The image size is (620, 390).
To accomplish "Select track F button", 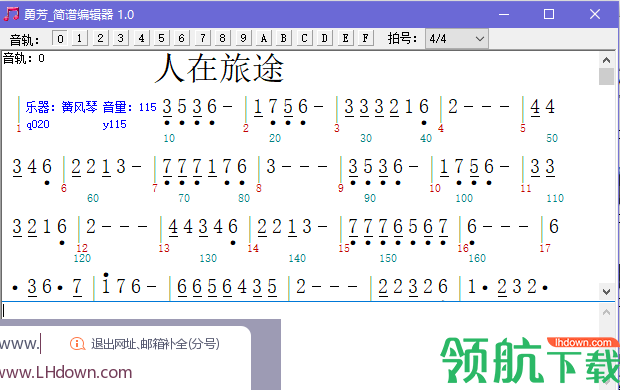I will pyautogui.click(x=366, y=38).
